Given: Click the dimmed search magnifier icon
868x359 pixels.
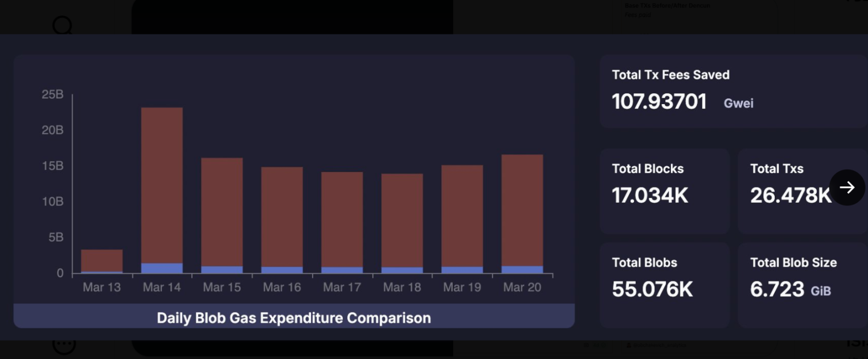Looking at the screenshot, I should (62, 25).
